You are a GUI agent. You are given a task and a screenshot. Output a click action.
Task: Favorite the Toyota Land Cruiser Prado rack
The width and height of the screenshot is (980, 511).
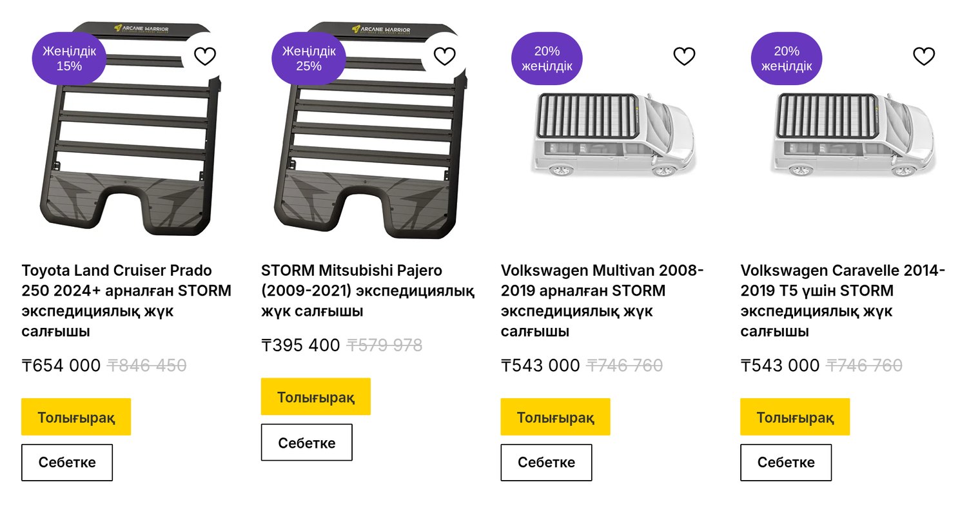coord(205,57)
